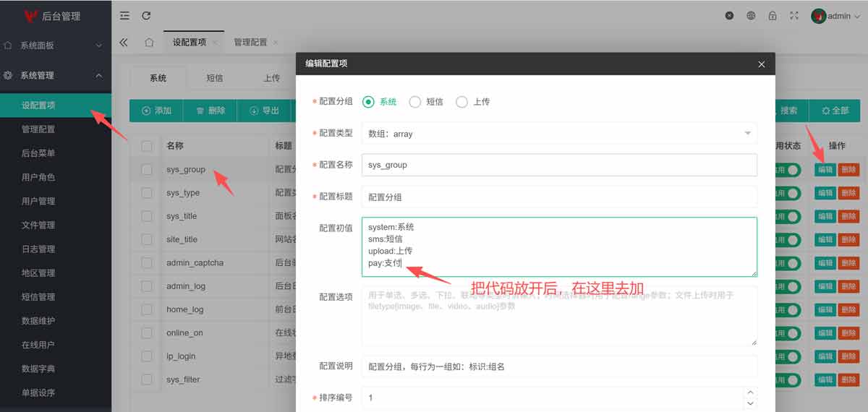Select the 短信 radio option
This screenshot has height=412, width=868.
click(x=415, y=102)
